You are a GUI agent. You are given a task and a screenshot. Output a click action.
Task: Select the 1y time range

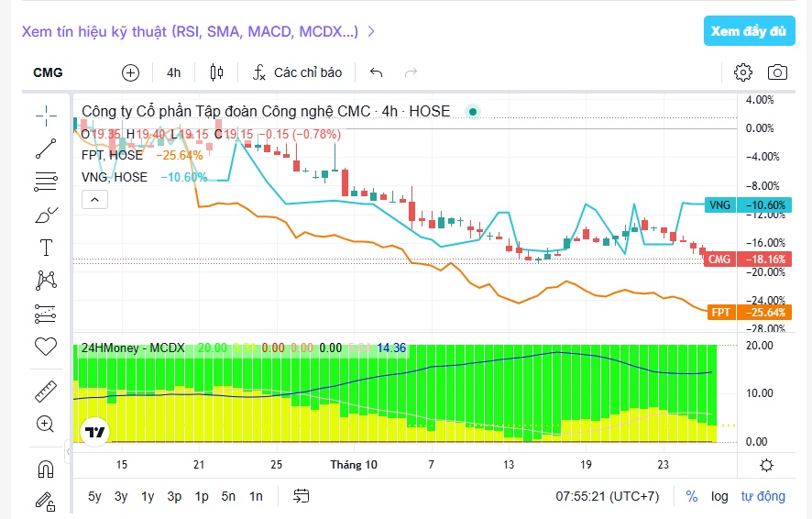click(x=148, y=496)
